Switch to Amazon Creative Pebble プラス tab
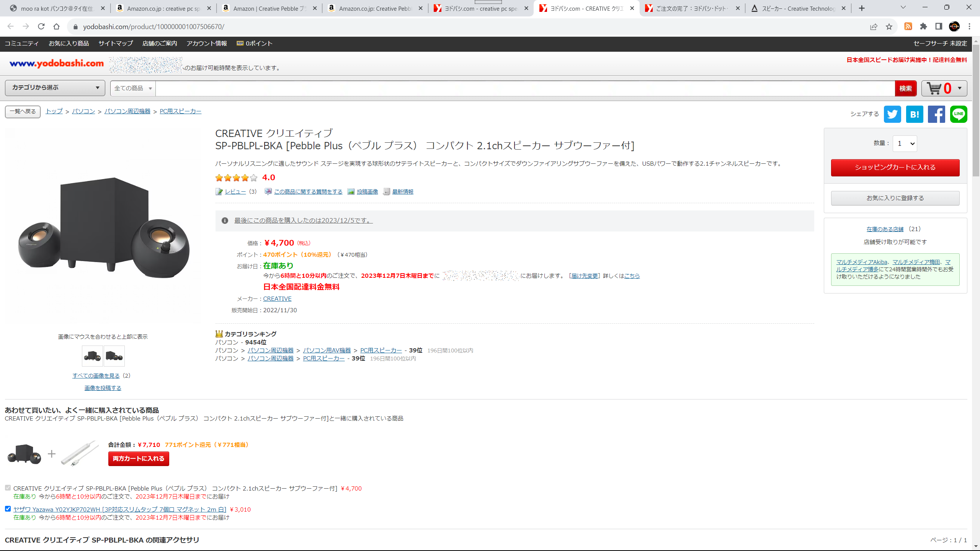Screen dimensions: 980x551 (x=269, y=8)
